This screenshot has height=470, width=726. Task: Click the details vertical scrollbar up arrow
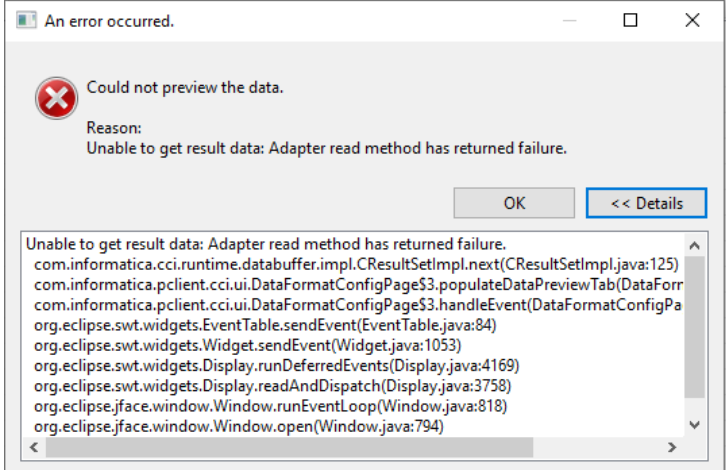click(x=695, y=245)
